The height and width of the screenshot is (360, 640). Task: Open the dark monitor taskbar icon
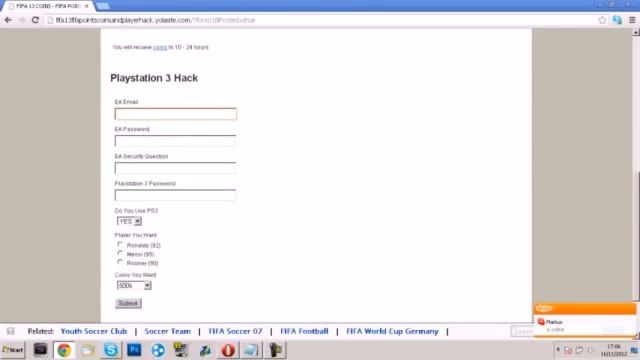coord(40,350)
